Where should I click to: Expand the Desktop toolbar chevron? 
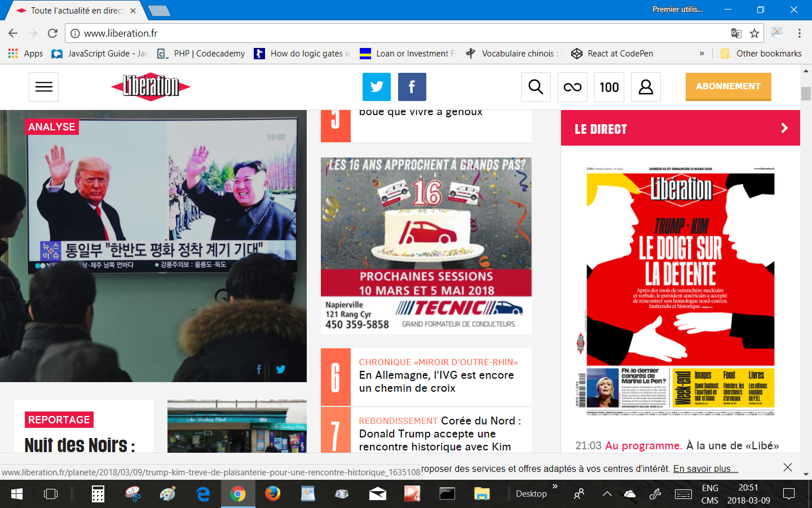(555, 486)
